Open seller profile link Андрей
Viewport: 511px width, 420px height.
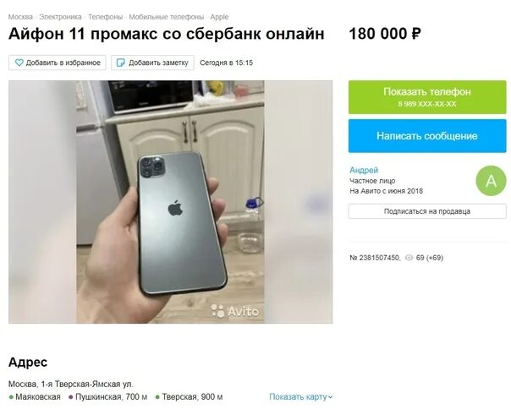(364, 170)
